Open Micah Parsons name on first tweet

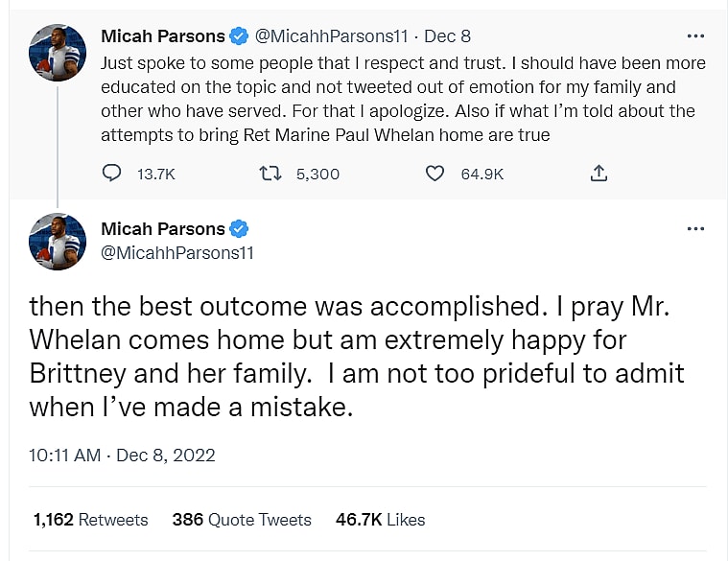163,36
